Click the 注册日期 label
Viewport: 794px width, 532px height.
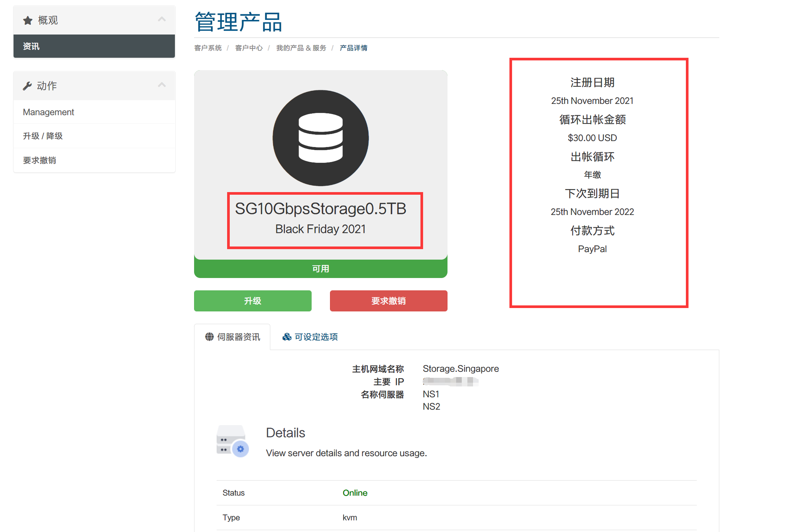tap(592, 82)
